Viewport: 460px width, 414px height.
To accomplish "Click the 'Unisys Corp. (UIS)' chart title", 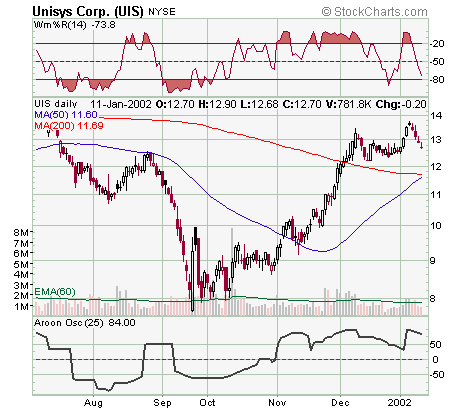I will pyautogui.click(x=88, y=12).
